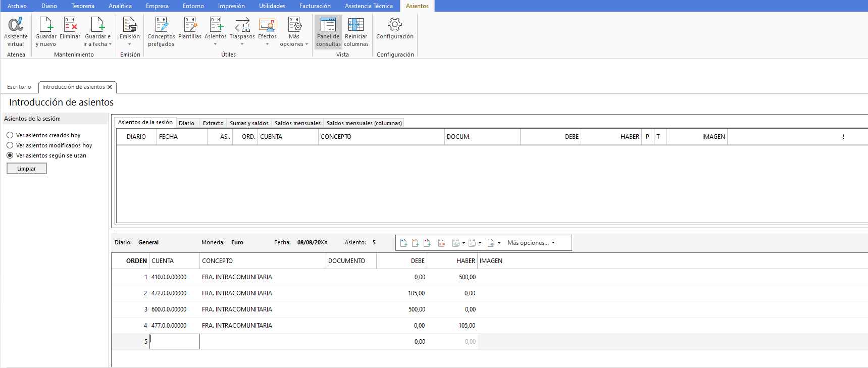The height and width of the screenshot is (368, 868).
Task: Open the Plantillas tool
Action: point(190,28)
